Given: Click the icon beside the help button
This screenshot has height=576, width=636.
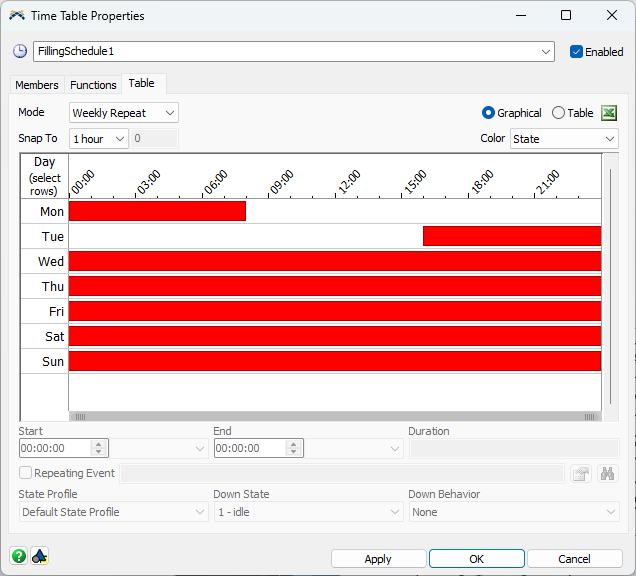Looking at the screenshot, I should pyautogui.click(x=40, y=556).
